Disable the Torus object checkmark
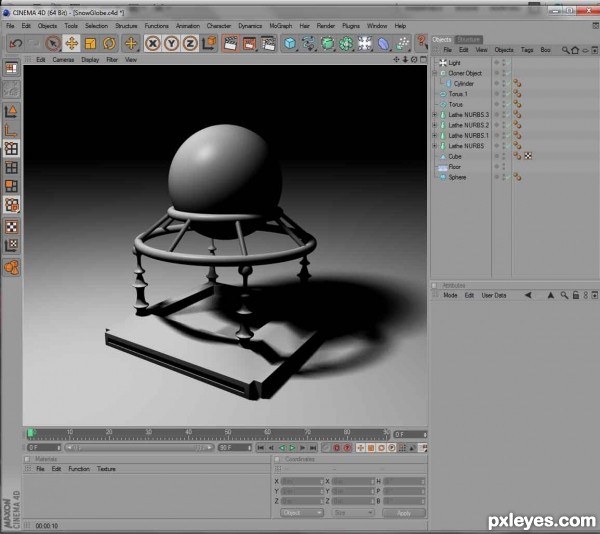Screen dimensions: 600x534 point(509,104)
